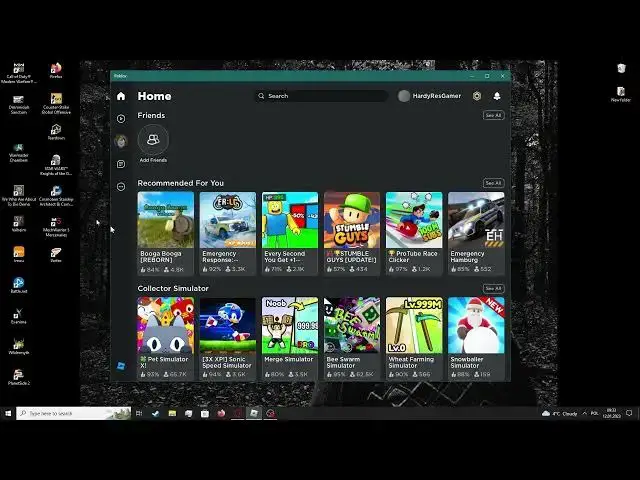Open the taskbar clock and date

611,413
